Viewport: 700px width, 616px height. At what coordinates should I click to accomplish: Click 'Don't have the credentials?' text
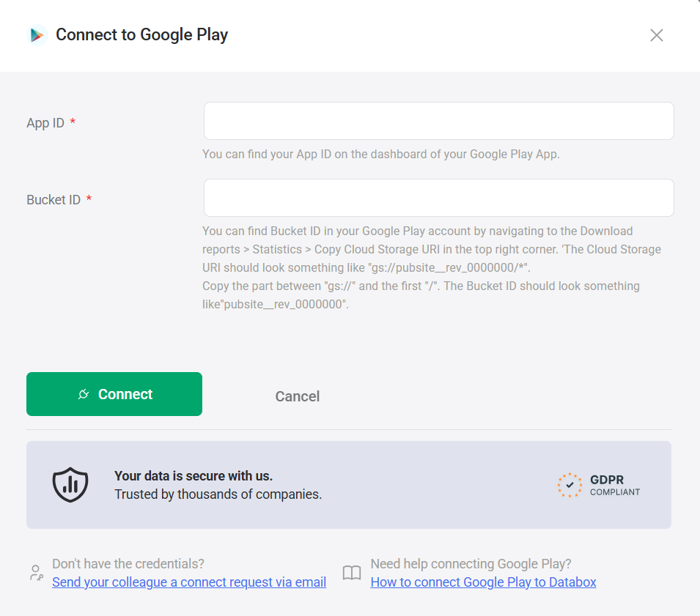pyautogui.click(x=128, y=564)
